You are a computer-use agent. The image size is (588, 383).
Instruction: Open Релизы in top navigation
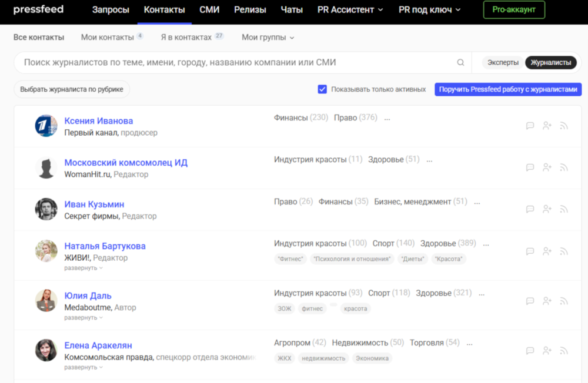pyautogui.click(x=250, y=10)
